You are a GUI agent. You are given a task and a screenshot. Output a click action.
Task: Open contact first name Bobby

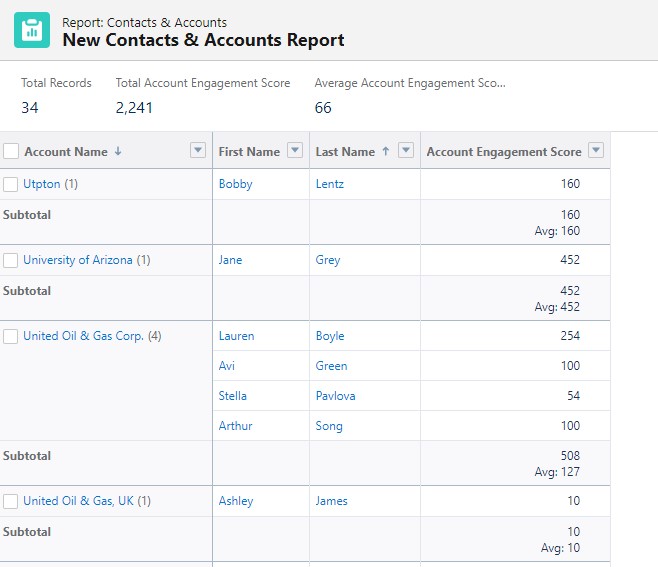tap(235, 184)
